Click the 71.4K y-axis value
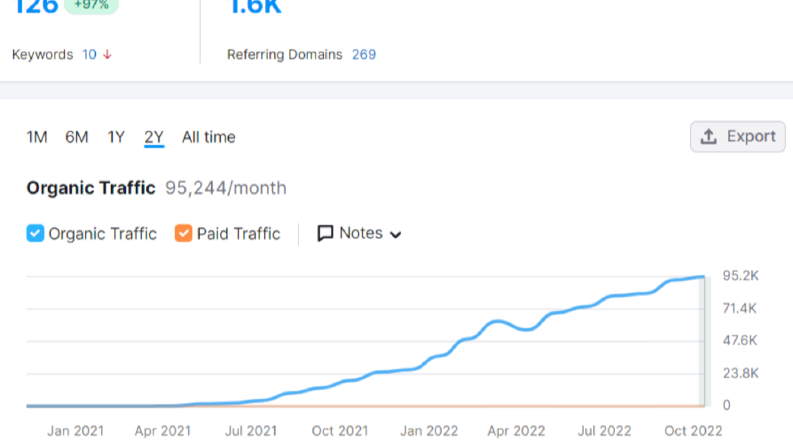 [739, 308]
